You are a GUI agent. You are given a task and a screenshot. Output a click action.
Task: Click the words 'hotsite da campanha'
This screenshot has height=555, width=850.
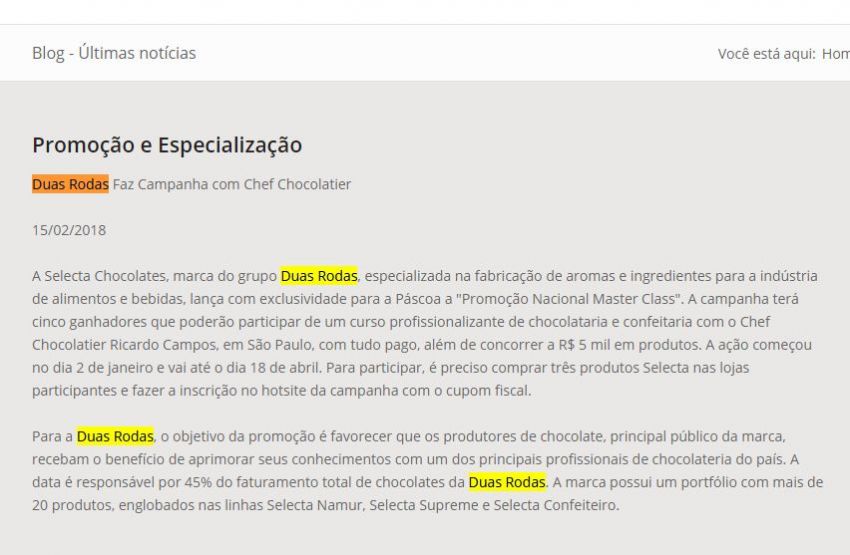330,390
